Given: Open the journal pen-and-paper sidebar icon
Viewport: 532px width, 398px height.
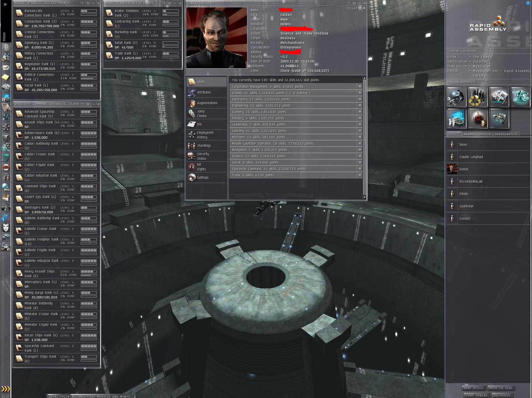Looking at the screenshot, I should pyautogui.click(x=6, y=107).
